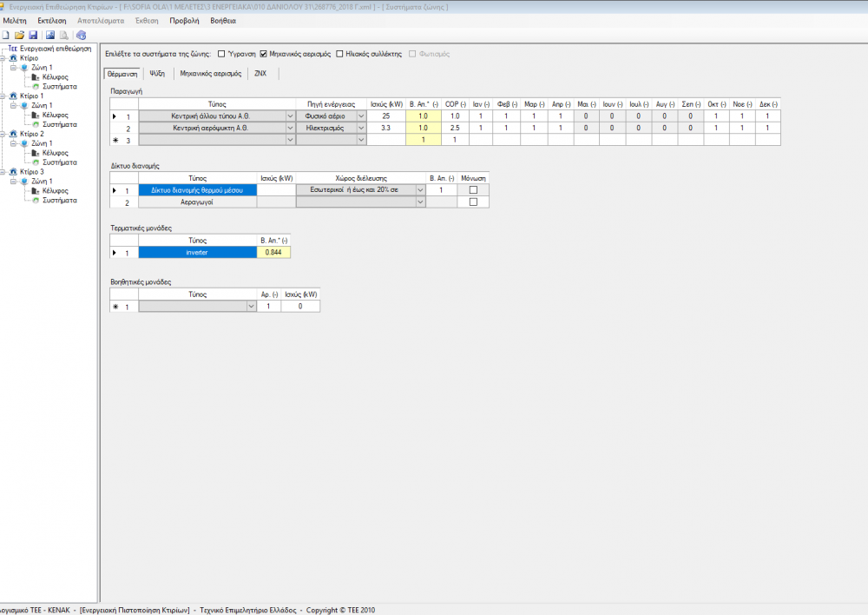Uncheck the Μηχανικός αερισμός checkbox
This screenshot has height=615, width=868.
tap(264, 54)
